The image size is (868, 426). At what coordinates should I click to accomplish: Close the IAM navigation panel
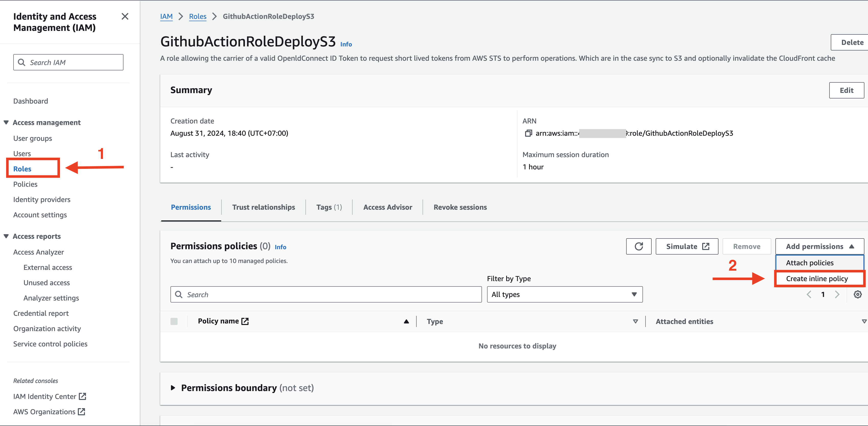pyautogui.click(x=125, y=17)
